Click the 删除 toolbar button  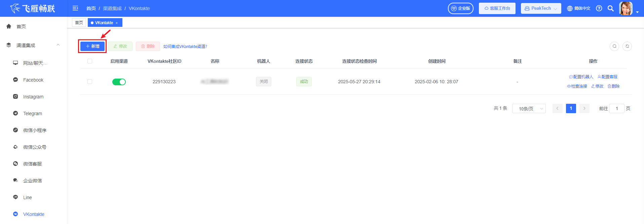[x=148, y=46]
